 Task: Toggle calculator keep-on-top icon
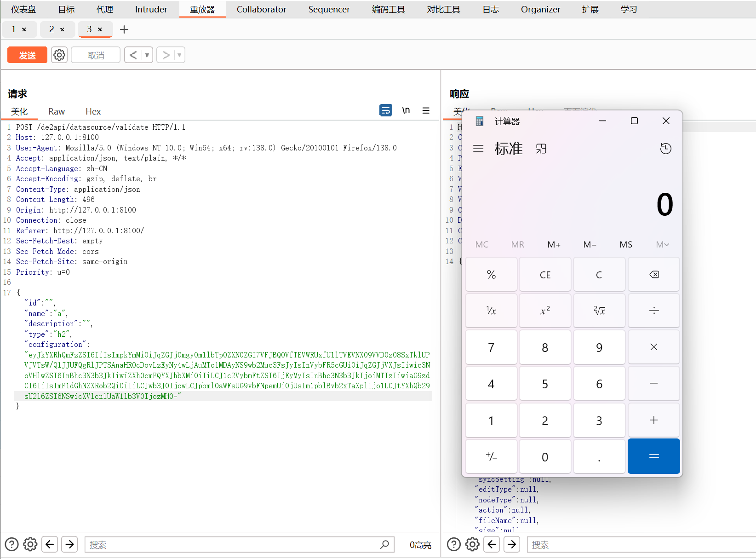click(x=541, y=149)
